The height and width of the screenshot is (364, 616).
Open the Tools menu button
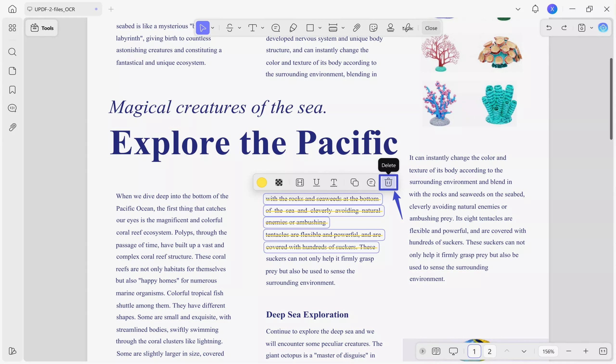pyautogui.click(x=42, y=28)
